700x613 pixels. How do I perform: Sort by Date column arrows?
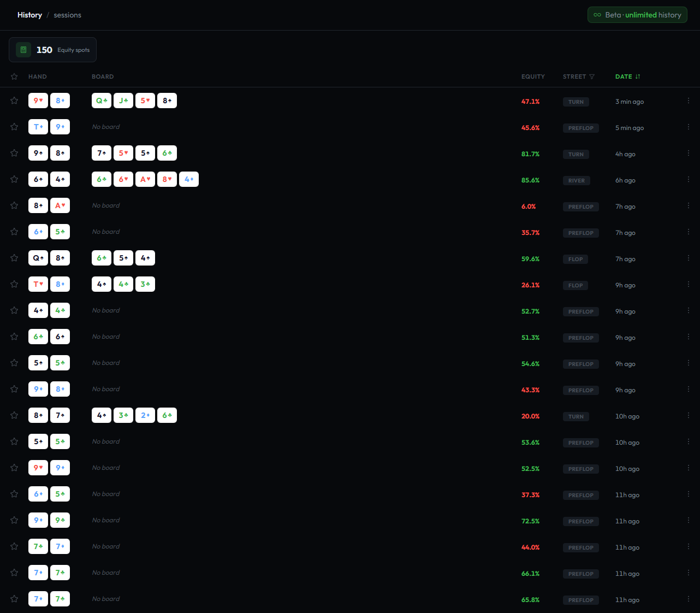pyautogui.click(x=638, y=76)
